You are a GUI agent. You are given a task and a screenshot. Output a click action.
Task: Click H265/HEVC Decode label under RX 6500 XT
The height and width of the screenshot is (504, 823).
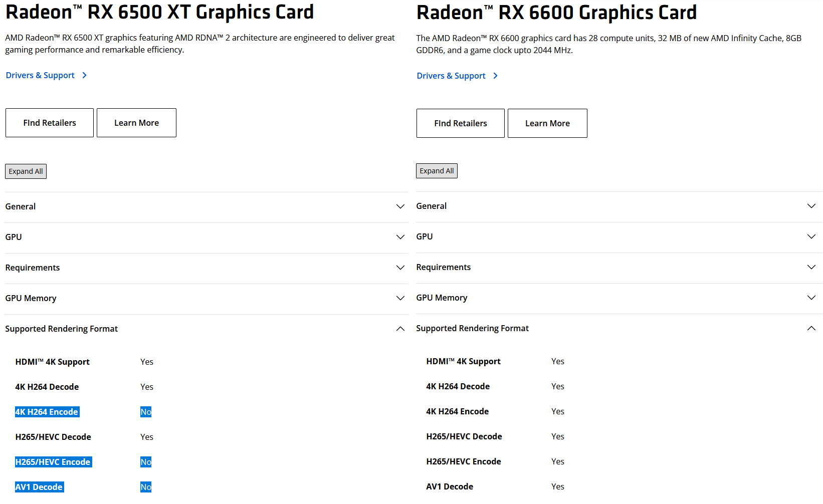coord(53,437)
